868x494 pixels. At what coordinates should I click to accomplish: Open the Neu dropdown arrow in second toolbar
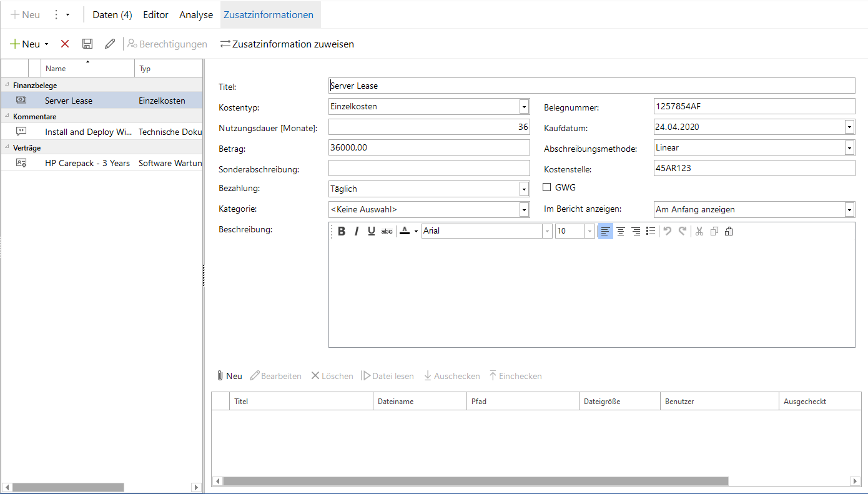coord(46,44)
